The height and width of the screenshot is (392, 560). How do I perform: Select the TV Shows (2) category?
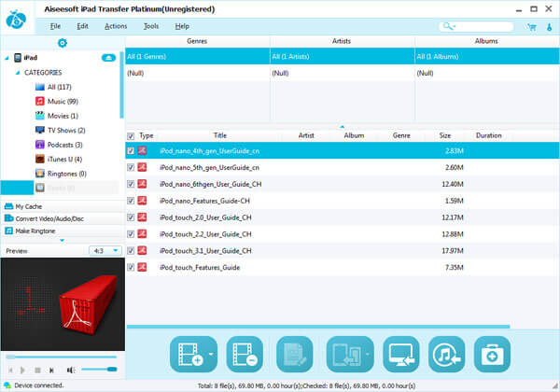(61, 131)
